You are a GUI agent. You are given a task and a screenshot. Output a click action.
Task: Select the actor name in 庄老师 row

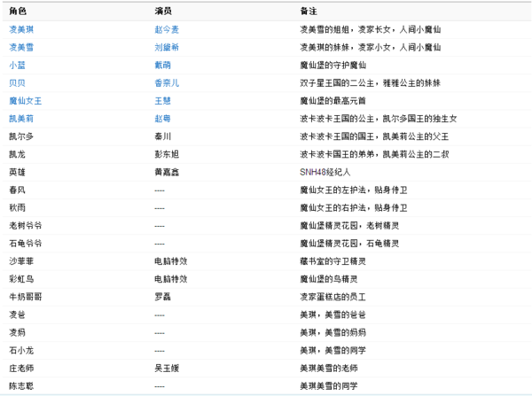click(x=167, y=368)
